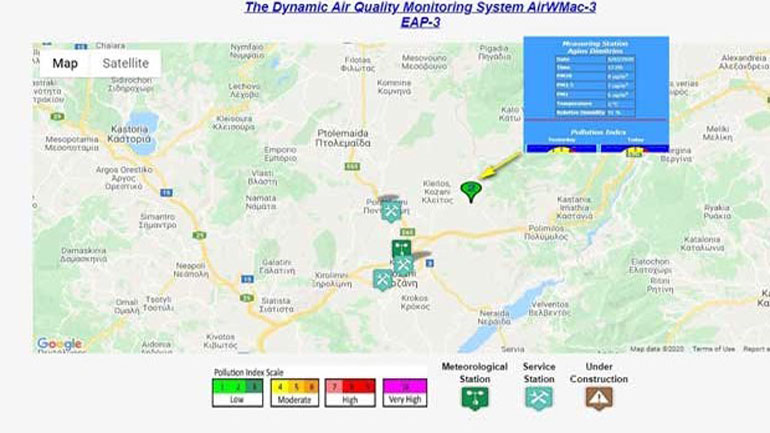Viewport: 770px width, 433px height.
Task: Switch to Map view
Action: tap(65, 63)
